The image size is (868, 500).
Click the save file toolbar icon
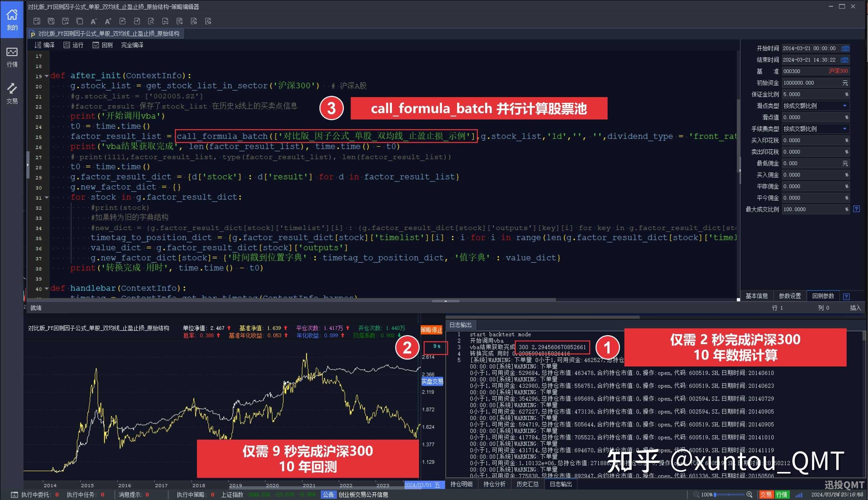pyautogui.click(x=37, y=21)
